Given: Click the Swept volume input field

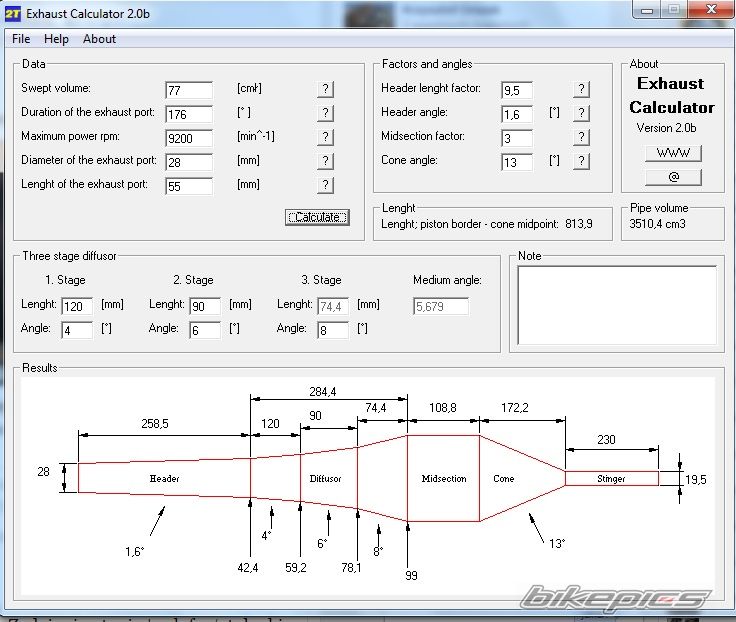Looking at the screenshot, I should coord(189,90).
